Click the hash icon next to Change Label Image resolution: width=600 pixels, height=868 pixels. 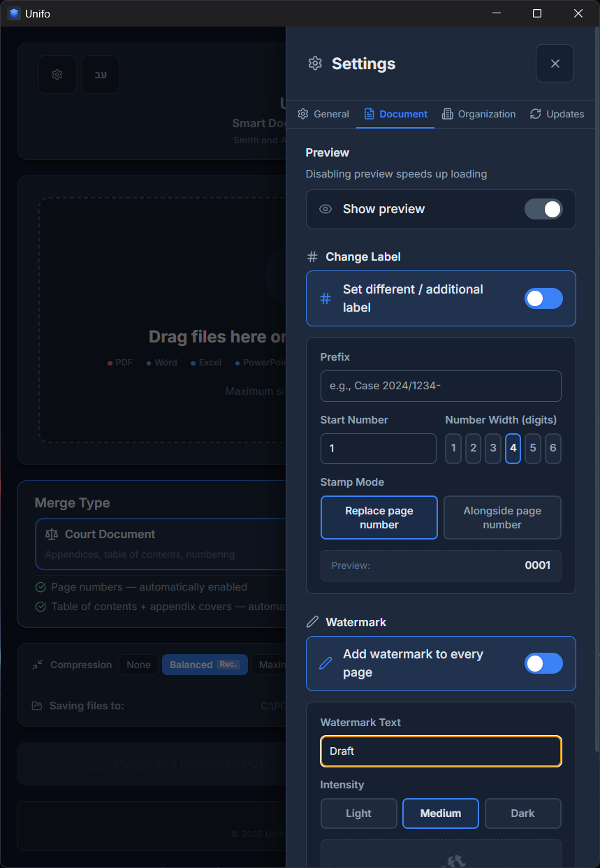312,256
